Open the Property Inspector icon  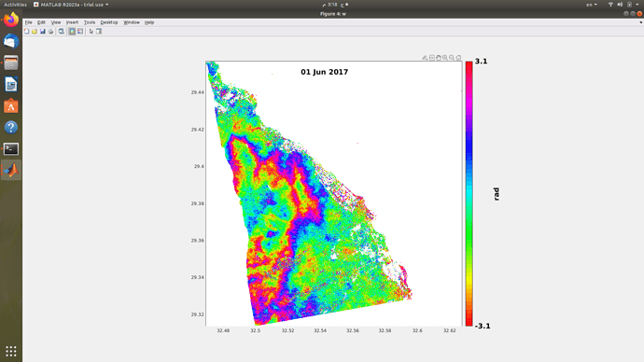coord(99,32)
